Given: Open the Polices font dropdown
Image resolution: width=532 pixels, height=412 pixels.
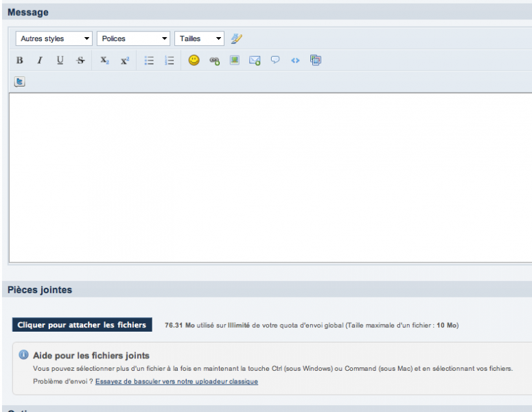Looking at the screenshot, I should coord(133,38).
